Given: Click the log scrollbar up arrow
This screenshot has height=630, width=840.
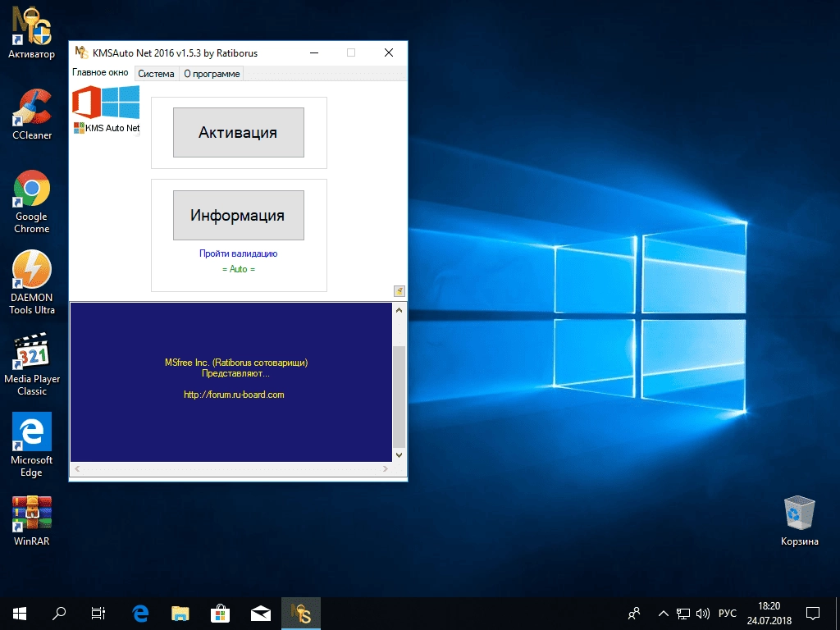Looking at the screenshot, I should tap(399, 309).
